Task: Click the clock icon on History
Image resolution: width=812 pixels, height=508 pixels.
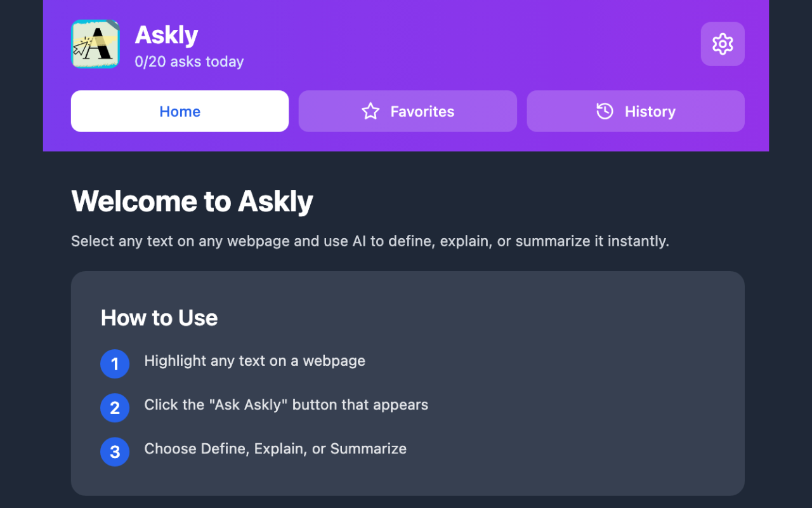Action: click(x=605, y=111)
